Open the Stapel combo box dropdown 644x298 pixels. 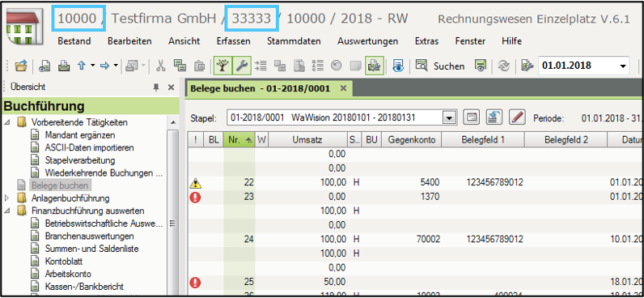pos(450,118)
